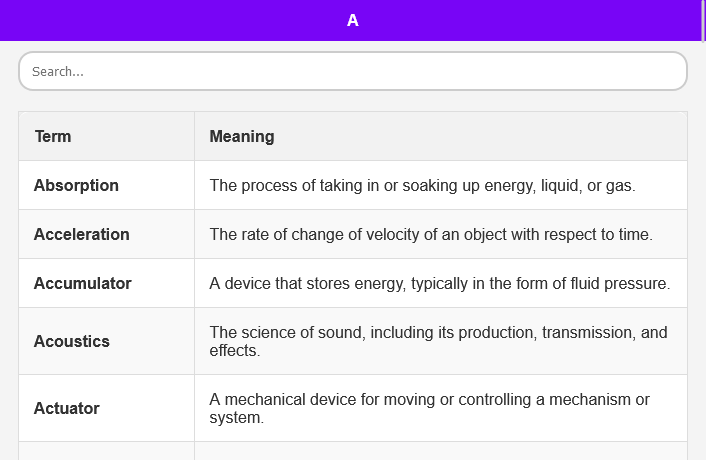Viewport: 706px width, 460px height.
Task: Select the 'Absorption' term
Action: tap(76, 185)
